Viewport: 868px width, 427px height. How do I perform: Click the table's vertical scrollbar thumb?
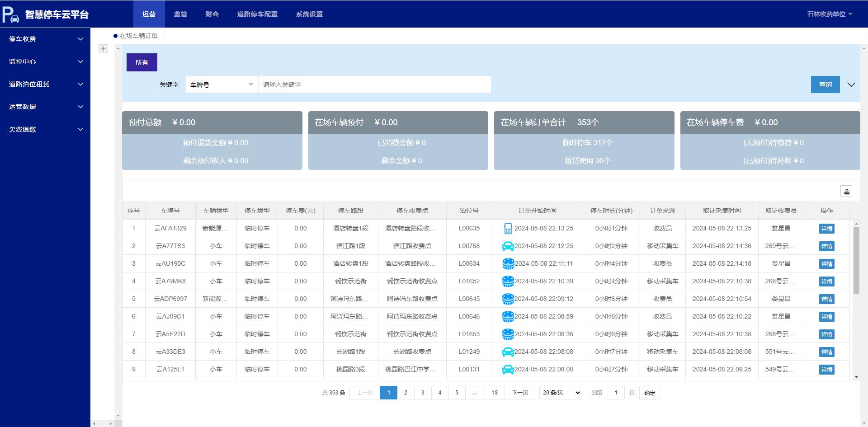point(856,261)
